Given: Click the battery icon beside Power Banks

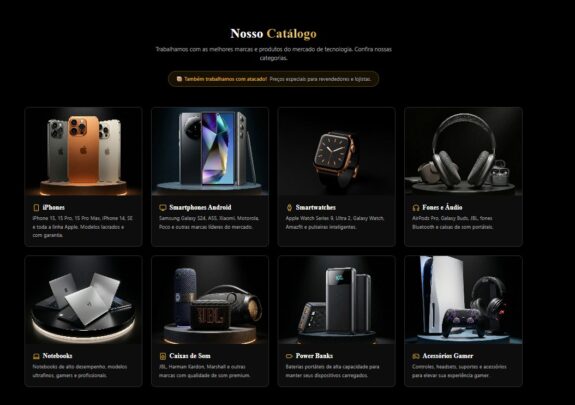Looking at the screenshot, I should pos(289,356).
